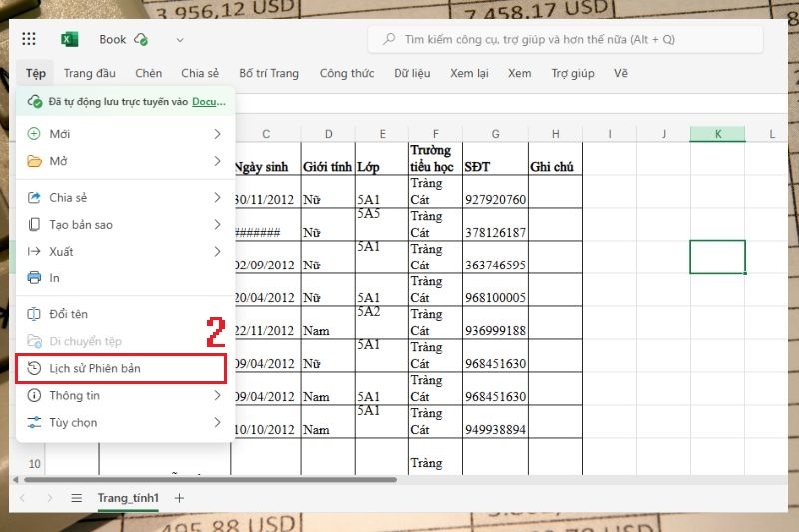Click the Xuất export arrow icon
The height and width of the screenshot is (532, 799).
pyautogui.click(x=34, y=251)
